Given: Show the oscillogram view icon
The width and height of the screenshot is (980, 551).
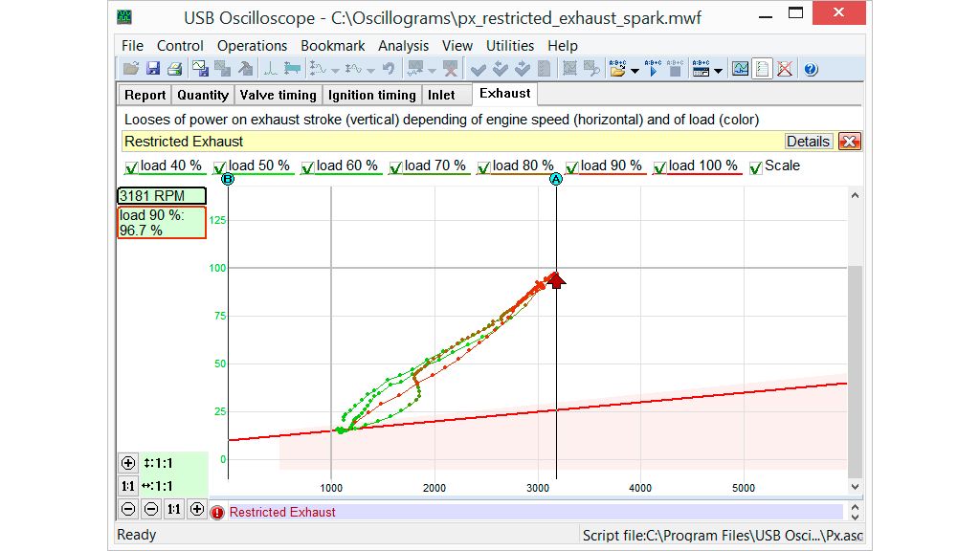Looking at the screenshot, I should 740,69.
